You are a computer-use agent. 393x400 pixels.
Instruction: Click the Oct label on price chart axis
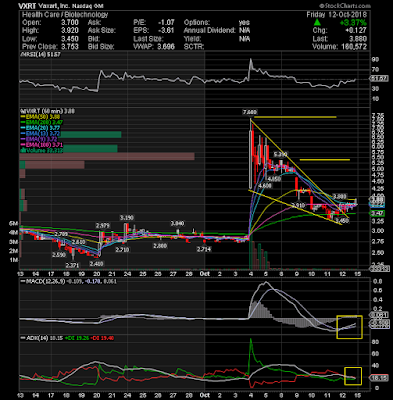pos(205,274)
